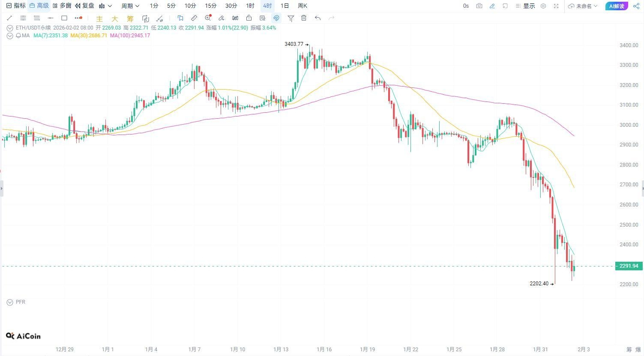Click the 主 main-force marker
Image resolution: width=644 pixels, height=356 pixels.
coord(99,18)
